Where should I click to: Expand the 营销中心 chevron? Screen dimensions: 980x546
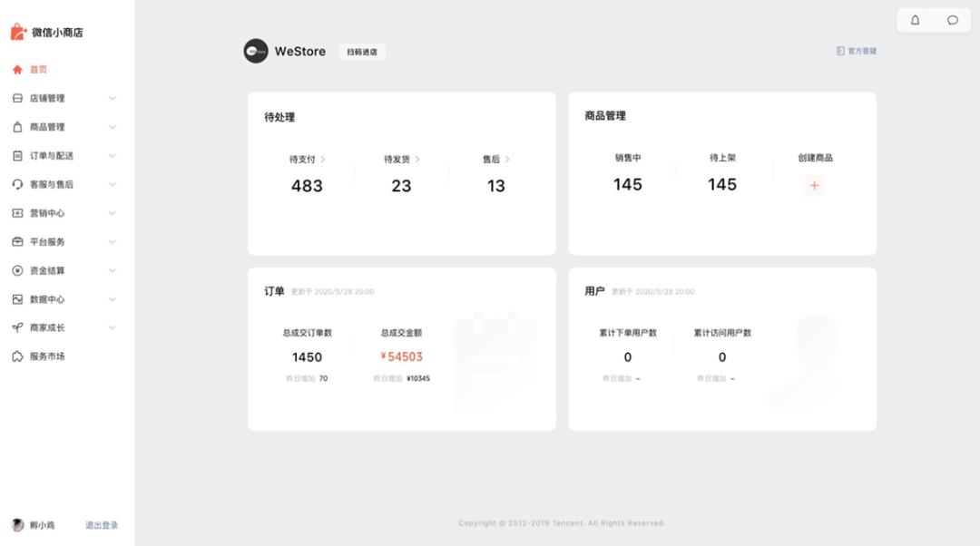112,213
